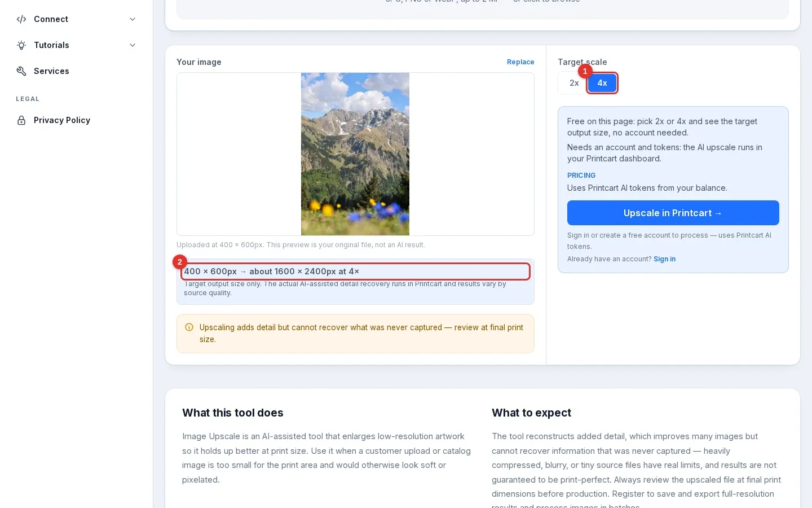The image size is (812, 508).
Task: Click the LEGAL section header
Action: point(28,99)
